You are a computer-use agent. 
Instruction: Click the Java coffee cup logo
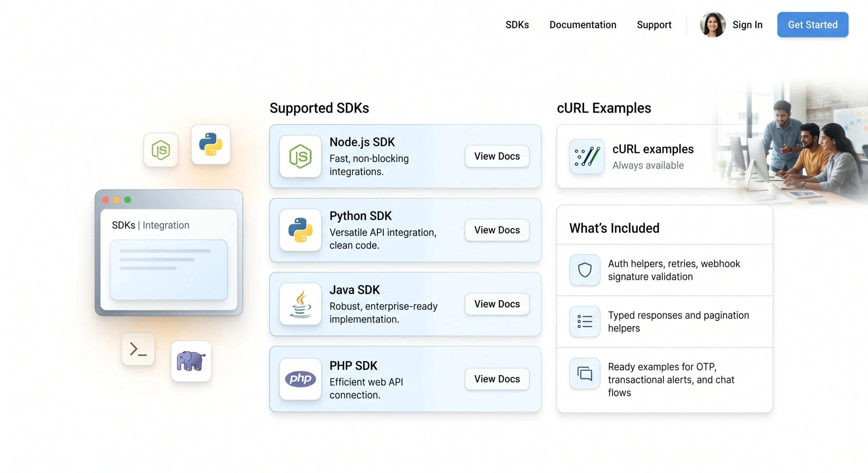[x=300, y=304]
